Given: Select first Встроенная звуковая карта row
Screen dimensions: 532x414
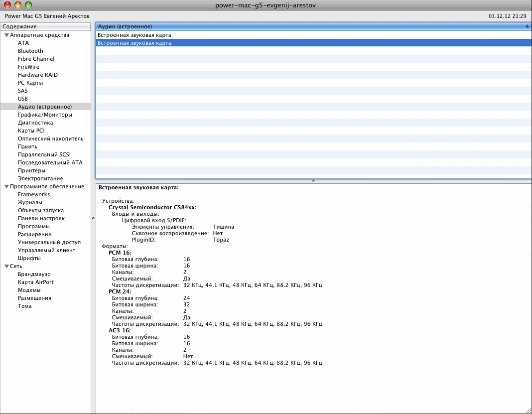Looking at the screenshot, I should click(134, 35).
